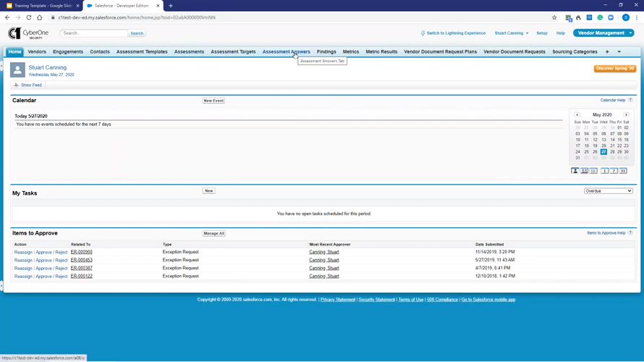The width and height of the screenshot is (644, 362).
Task: Open the Overdue tasks filter dropdown
Action: tap(608, 191)
